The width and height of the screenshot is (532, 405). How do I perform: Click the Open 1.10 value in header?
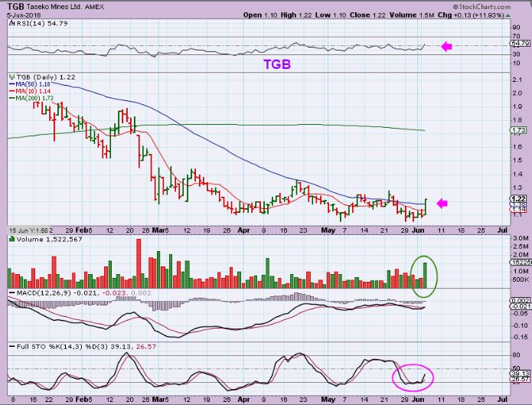pyautogui.click(x=260, y=15)
